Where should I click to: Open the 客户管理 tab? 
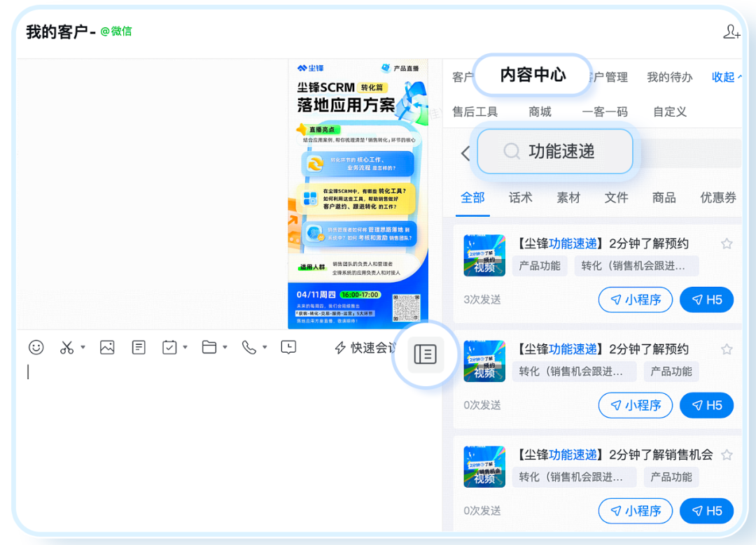coord(608,77)
